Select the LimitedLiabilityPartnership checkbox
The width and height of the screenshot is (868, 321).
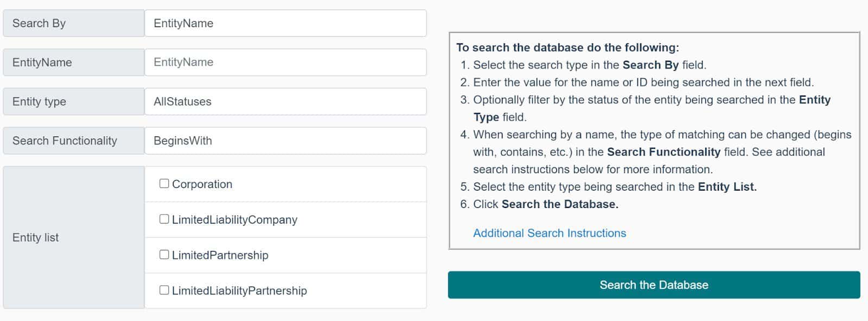click(x=164, y=290)
